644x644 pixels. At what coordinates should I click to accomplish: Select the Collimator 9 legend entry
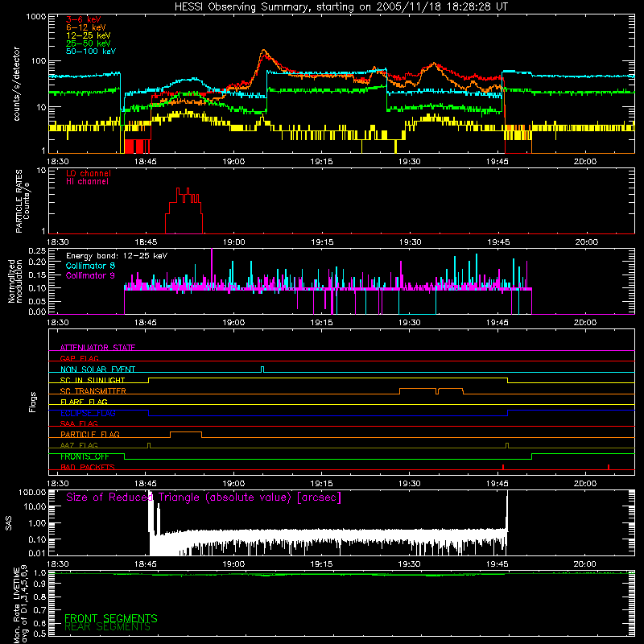point(90,275)
